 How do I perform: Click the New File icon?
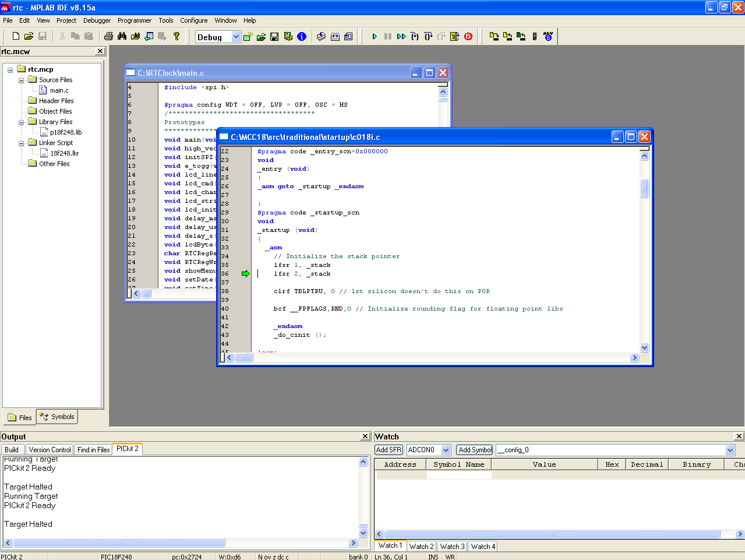[x=16, y=36]
